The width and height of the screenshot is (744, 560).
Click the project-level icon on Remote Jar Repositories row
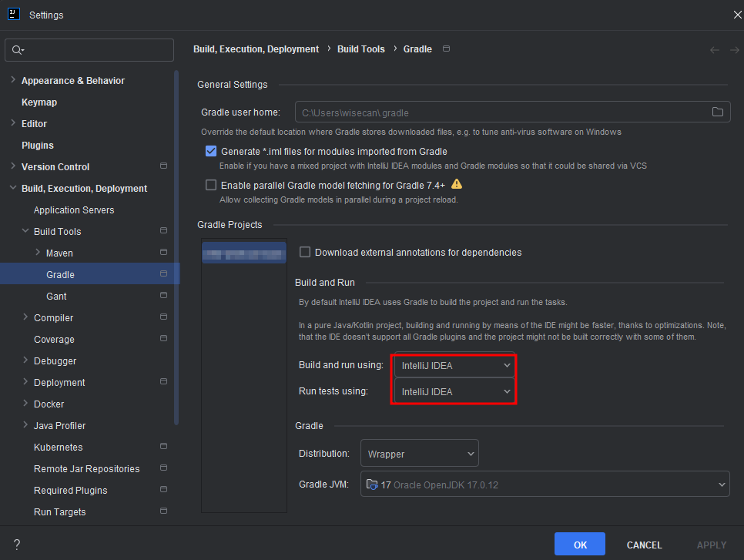click(164, 468)
